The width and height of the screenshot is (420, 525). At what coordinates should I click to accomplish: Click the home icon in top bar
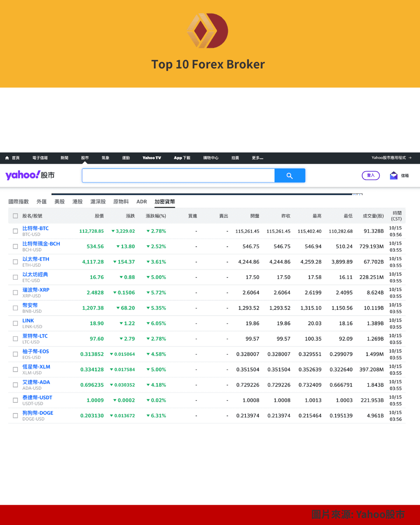(7, 158)
